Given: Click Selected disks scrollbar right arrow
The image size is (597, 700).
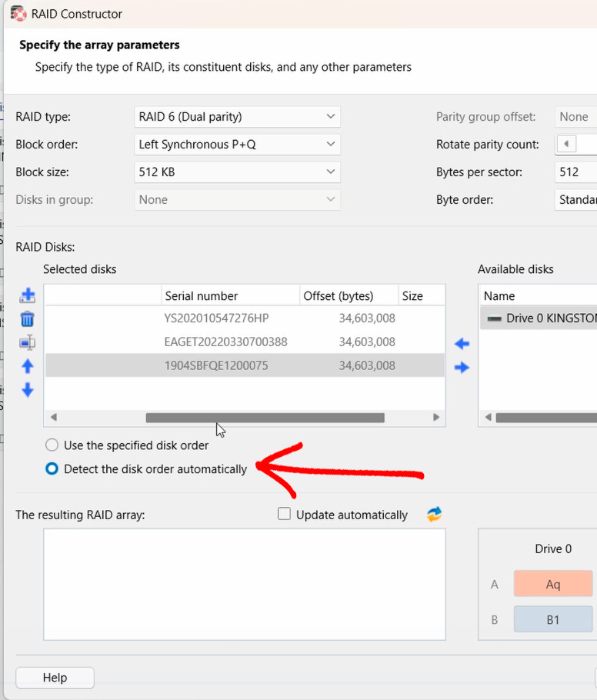Looking at the screenshot, I should point(435,418).
